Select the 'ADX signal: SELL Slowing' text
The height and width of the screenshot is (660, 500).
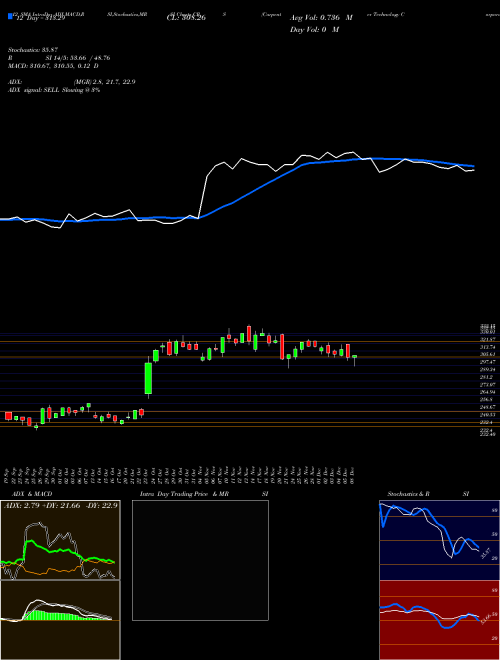45,90
